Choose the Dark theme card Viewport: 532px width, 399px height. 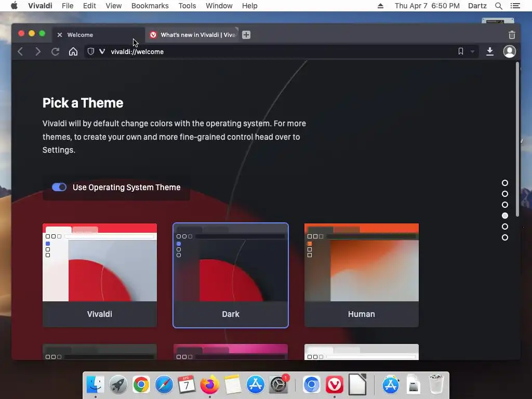point(231,275)
